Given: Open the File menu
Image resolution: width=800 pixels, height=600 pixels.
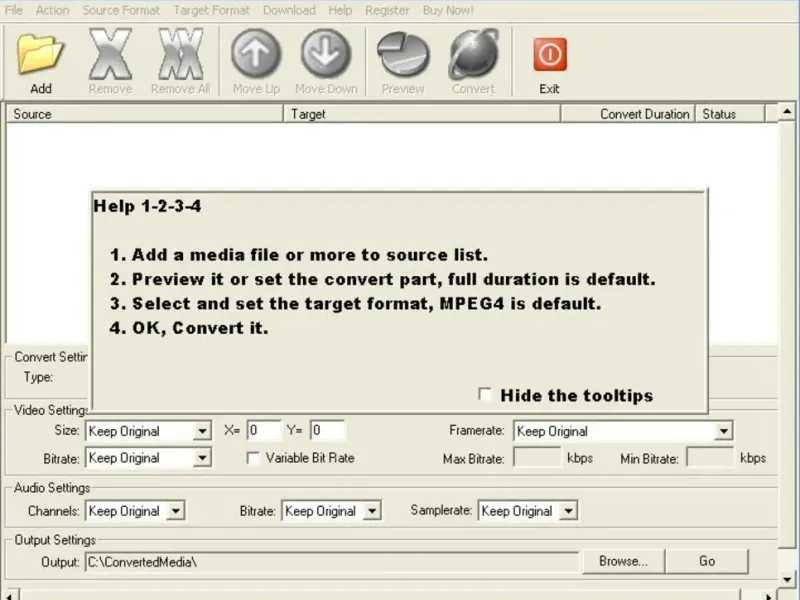Looking at the screenshot, I should pos(14,10).
